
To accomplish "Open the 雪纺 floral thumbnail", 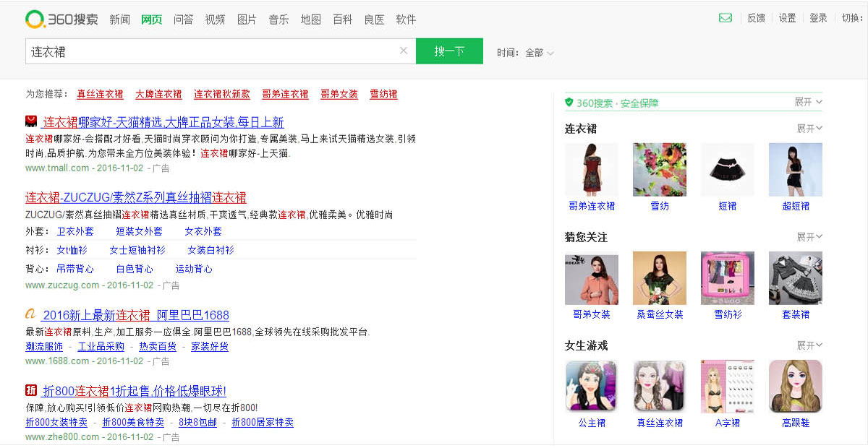I will coord(660,170).
